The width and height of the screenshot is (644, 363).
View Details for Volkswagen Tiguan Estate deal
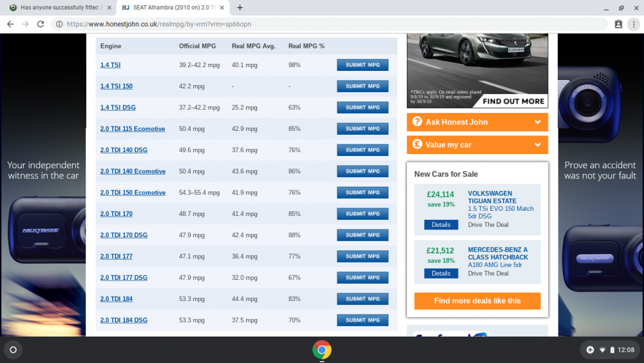click(x=441, y=225)
